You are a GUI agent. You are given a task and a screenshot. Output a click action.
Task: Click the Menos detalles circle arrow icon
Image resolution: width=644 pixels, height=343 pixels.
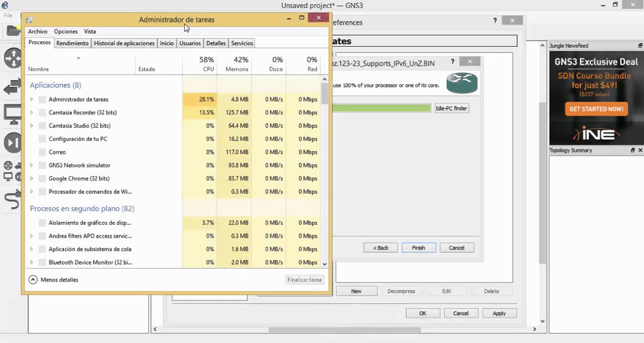tap(33, 280)
